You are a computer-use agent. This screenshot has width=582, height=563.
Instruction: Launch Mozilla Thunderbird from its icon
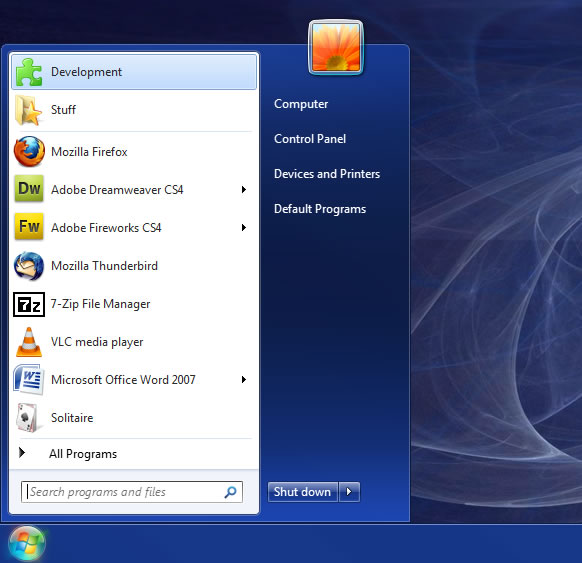(29, 266)
